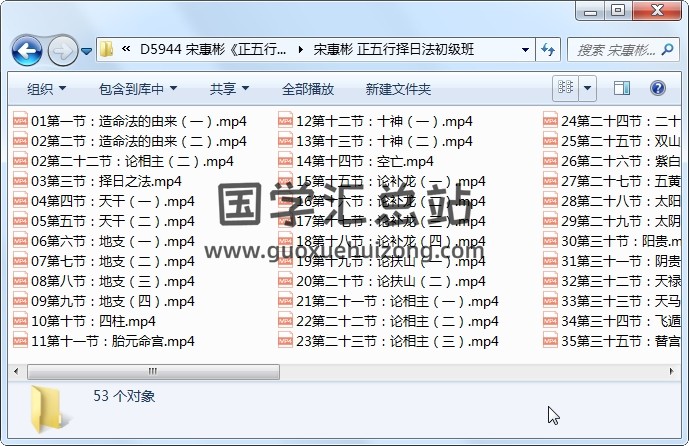This screenshot has width=689, height=446.
Task: Click MP4 icon of 30第三十节 file
Action: [x=550, y=241]
